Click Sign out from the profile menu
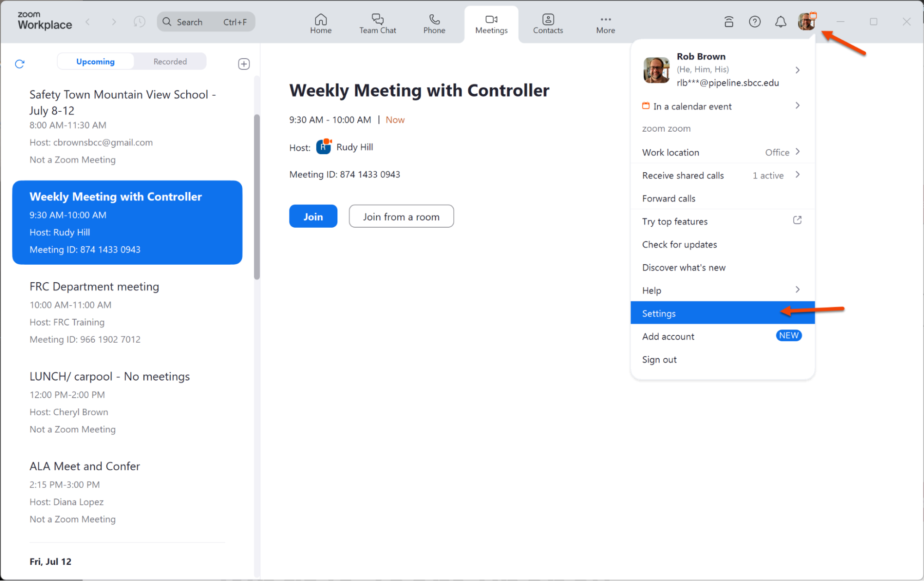 [660, 359]
